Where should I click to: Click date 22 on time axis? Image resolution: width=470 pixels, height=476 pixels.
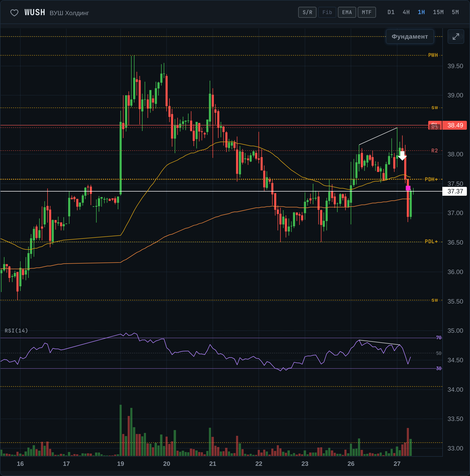259,464
